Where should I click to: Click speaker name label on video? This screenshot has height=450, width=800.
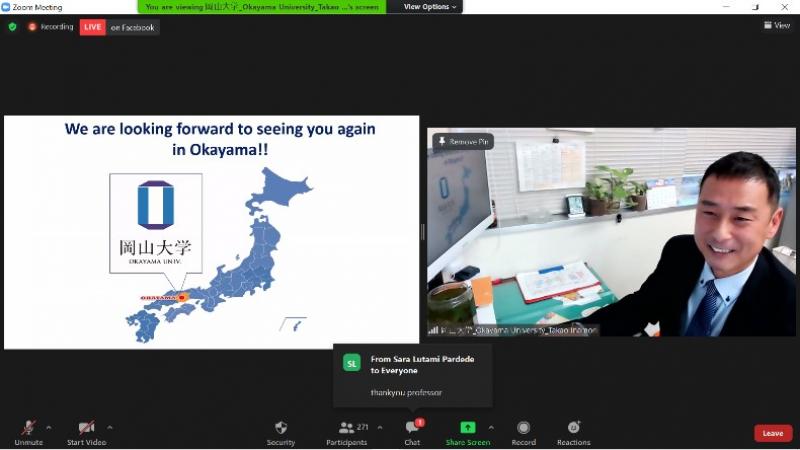pyautogui.click(x=513, y=331)
